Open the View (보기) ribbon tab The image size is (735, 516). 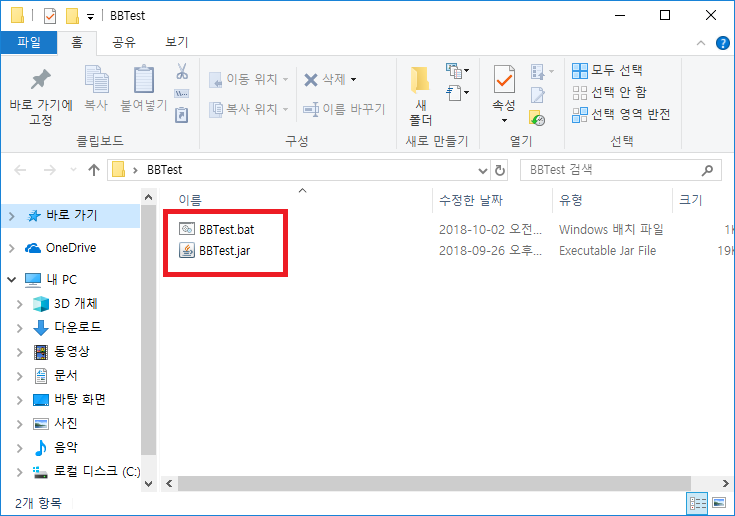[x=176, y=42]
